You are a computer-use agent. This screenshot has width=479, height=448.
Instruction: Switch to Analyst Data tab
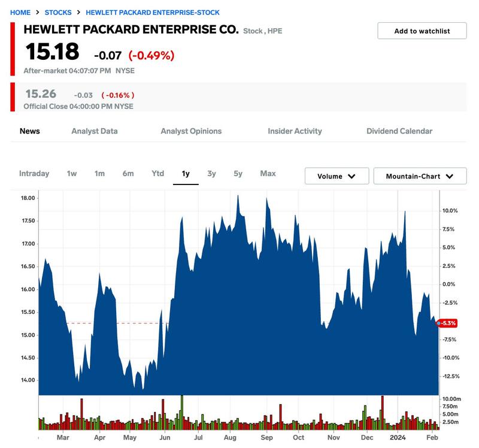click(x=95, y=131)
